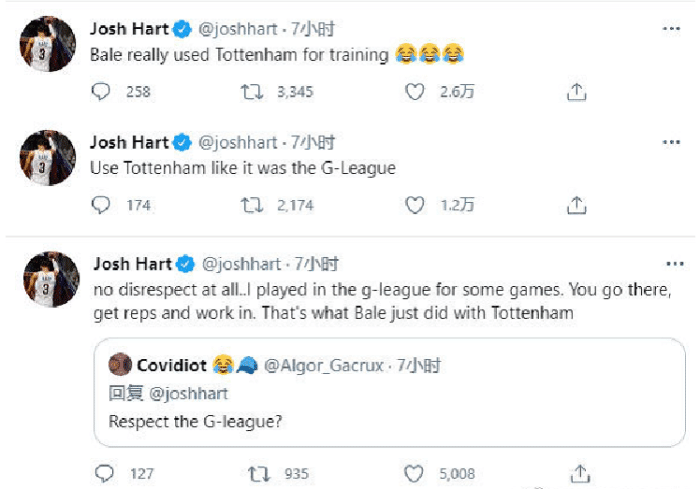This screenshot has height=489, width=700.
Task: Share the no disrespect quote tweet
Action: click(578, 473)
